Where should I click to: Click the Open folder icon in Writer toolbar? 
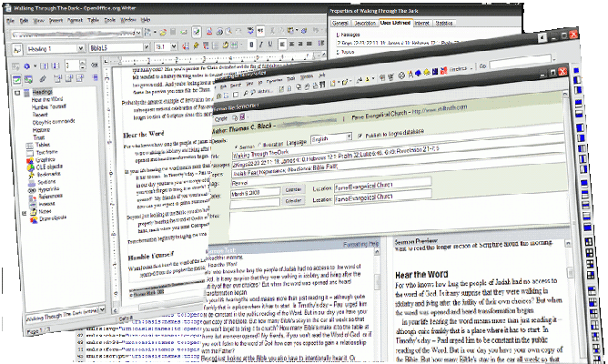click(163, 33)
